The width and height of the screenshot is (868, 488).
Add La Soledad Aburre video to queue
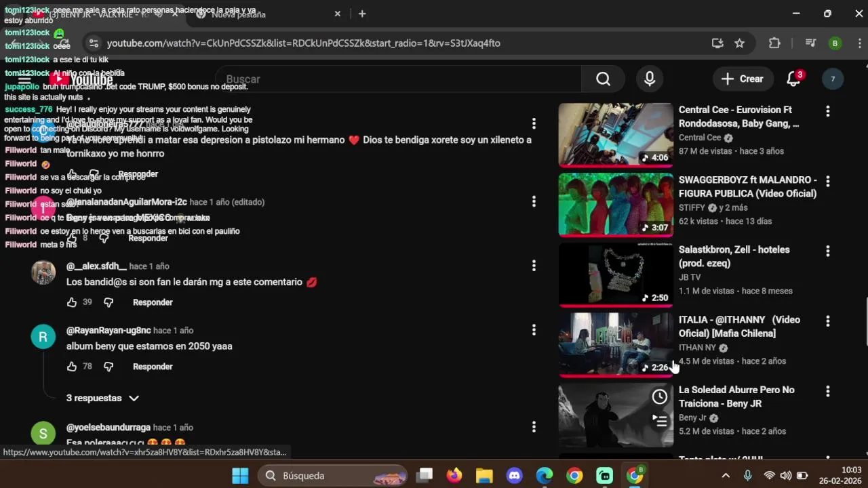pyautogui.click(x=659, y=421)
